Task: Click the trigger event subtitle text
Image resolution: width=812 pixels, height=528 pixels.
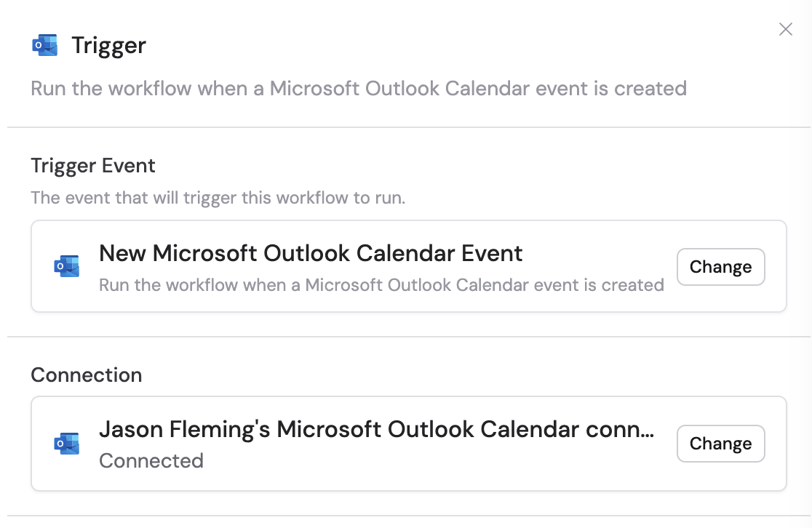Action: point(218,198)
